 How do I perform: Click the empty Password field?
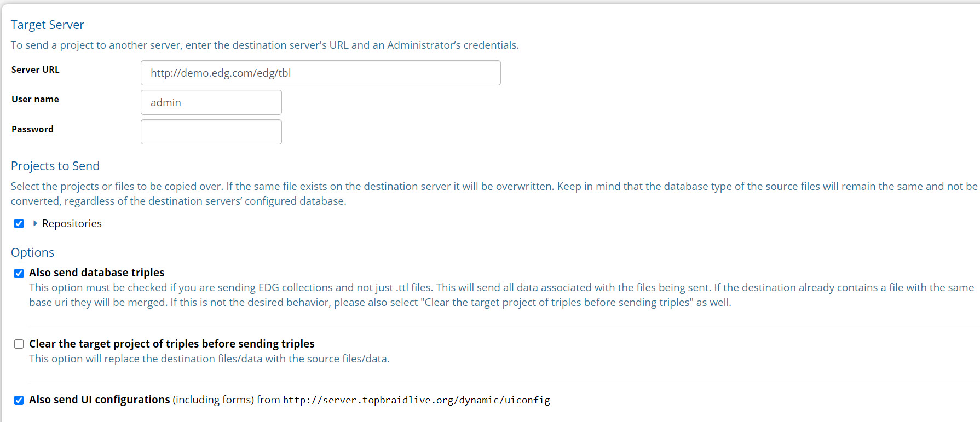click(211, 132)
